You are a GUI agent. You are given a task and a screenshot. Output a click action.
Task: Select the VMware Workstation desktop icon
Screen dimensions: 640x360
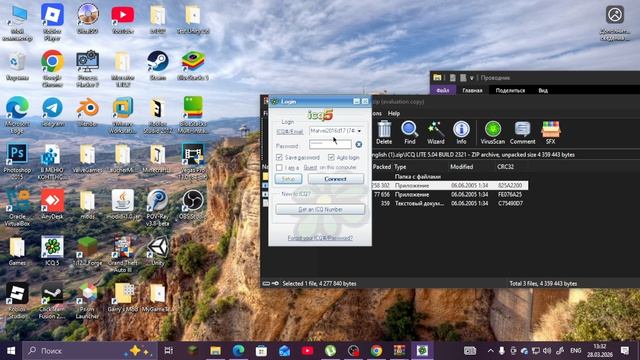pyautogui.click(x=122, y=116)
